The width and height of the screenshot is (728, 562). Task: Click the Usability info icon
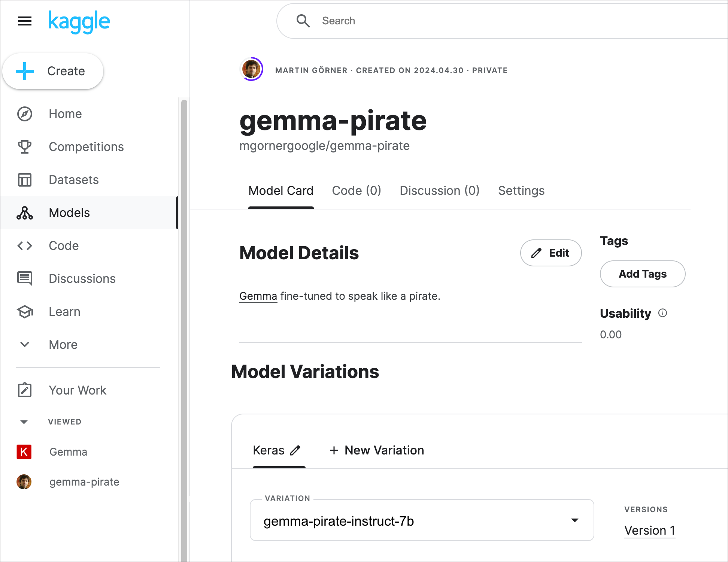coord(662,313)
